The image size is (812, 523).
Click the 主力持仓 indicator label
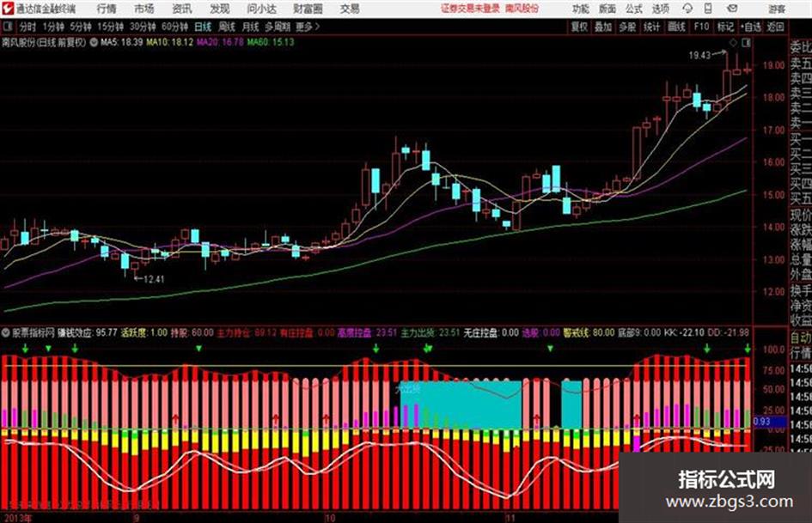coord(234,332)
